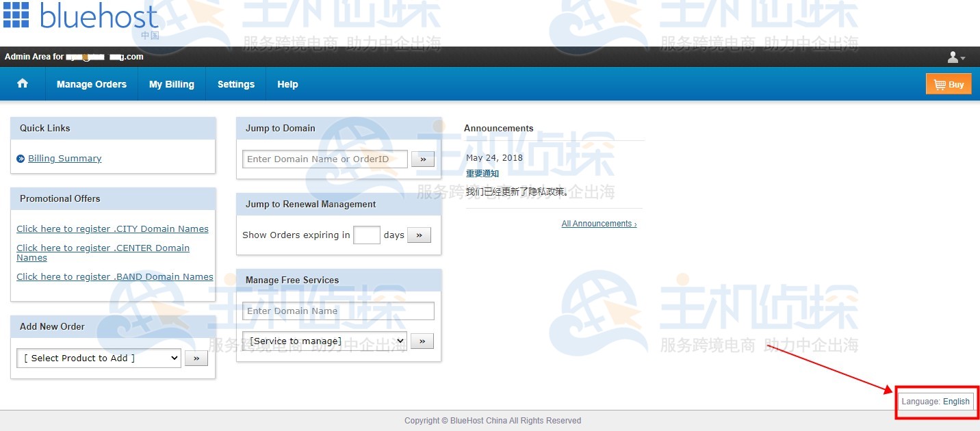Open the Help menu
The height and width of the screenshot is (431, 980).
287,83
